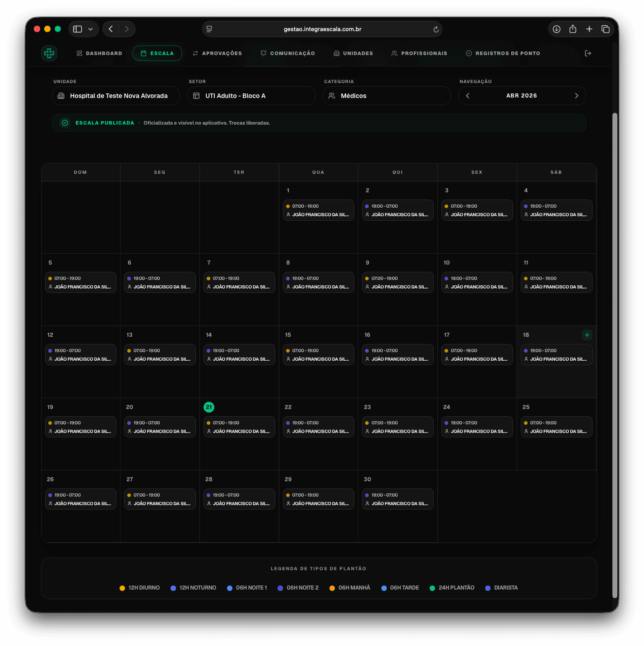Click the Integra Escala logo icon
The height and width of the screenshot is (646, 644).
(x=49, y=53)
